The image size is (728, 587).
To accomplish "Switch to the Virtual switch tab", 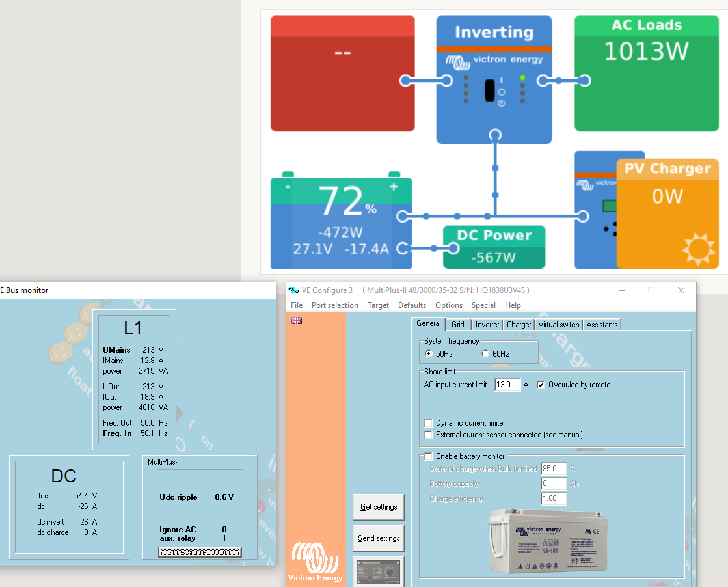I will [x=559, y=325].
